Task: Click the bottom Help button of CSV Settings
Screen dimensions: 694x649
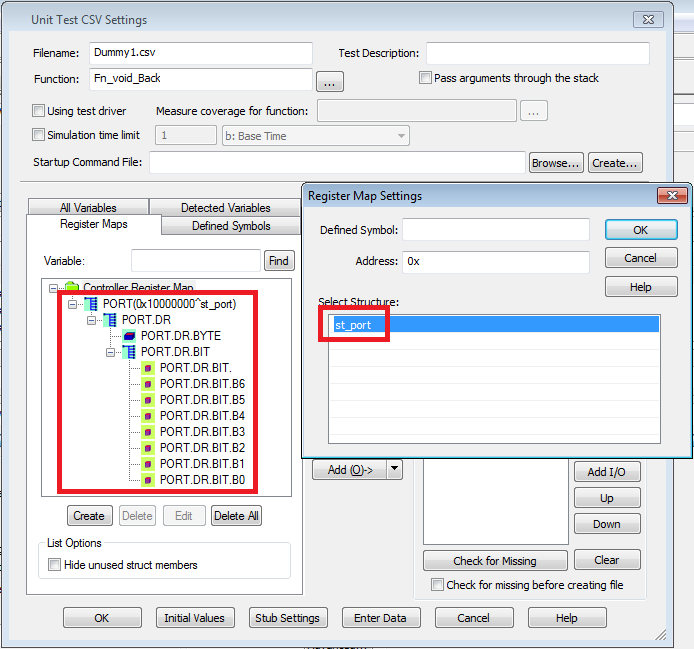Action: 567,618
